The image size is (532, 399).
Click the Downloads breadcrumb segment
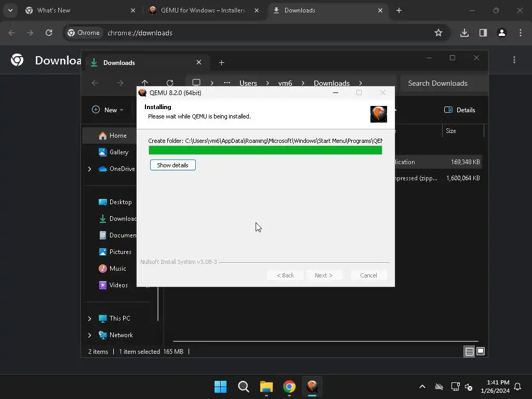[331, 83]
